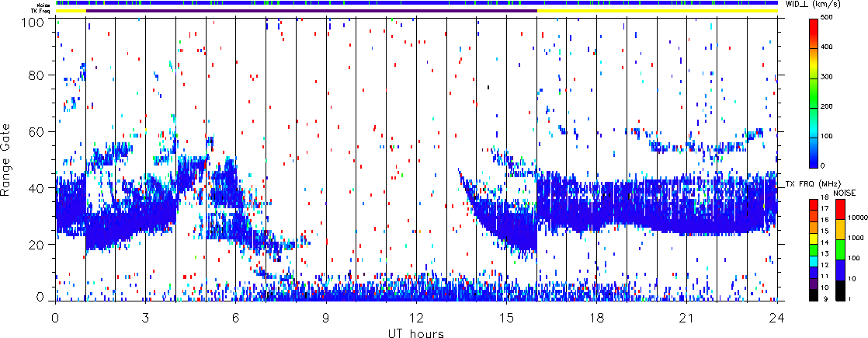
Task: Click the blue swatch in NOISE legend
Action: tap(840, 270)
